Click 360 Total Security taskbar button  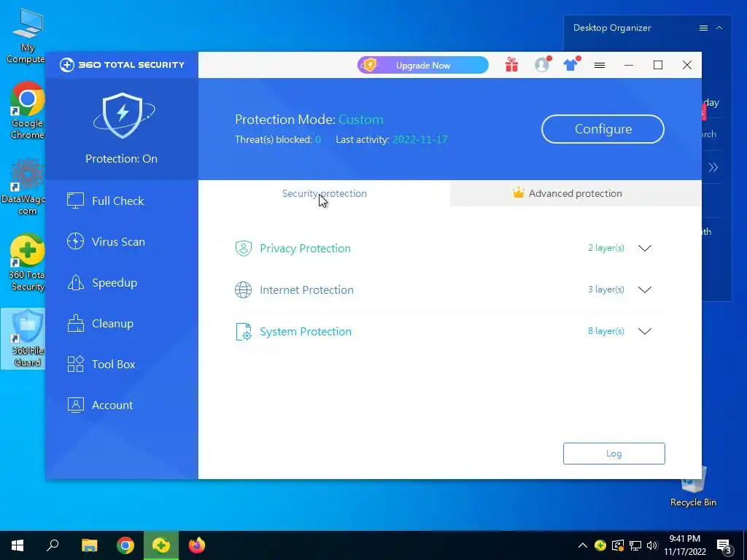(161, 545)
